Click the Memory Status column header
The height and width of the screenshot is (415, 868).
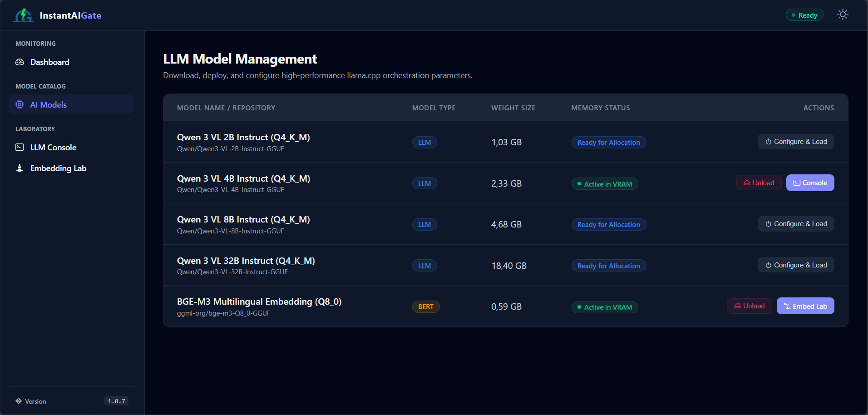point(600,108)
